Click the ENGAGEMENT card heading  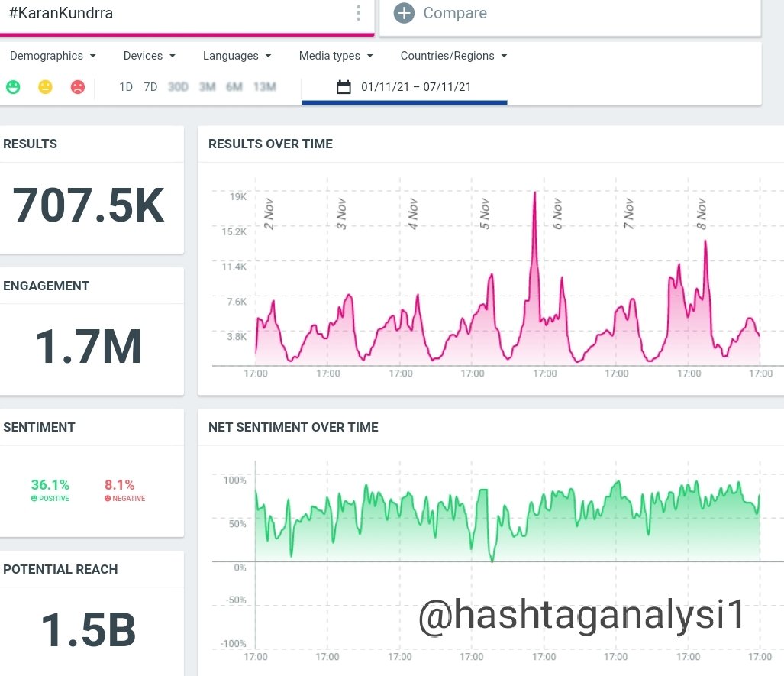46,286
